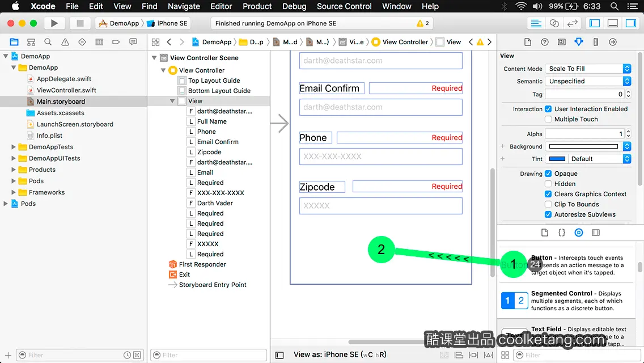Go back in editor history
644x363 pixels.
click(169, 42)
